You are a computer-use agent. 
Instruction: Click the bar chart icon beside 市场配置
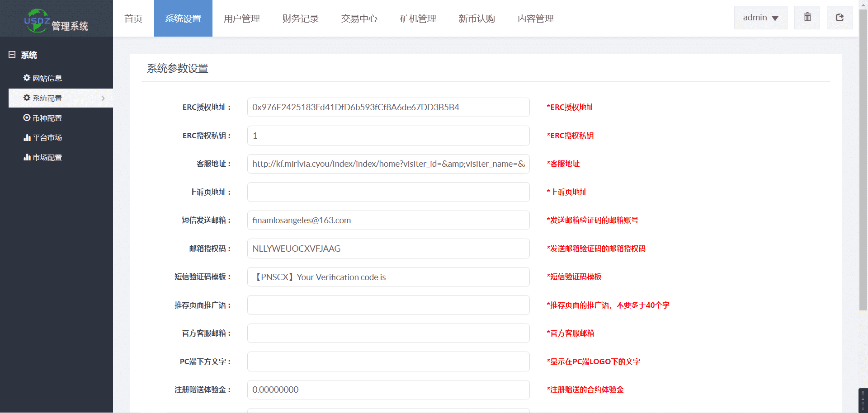tap(27, 158)
